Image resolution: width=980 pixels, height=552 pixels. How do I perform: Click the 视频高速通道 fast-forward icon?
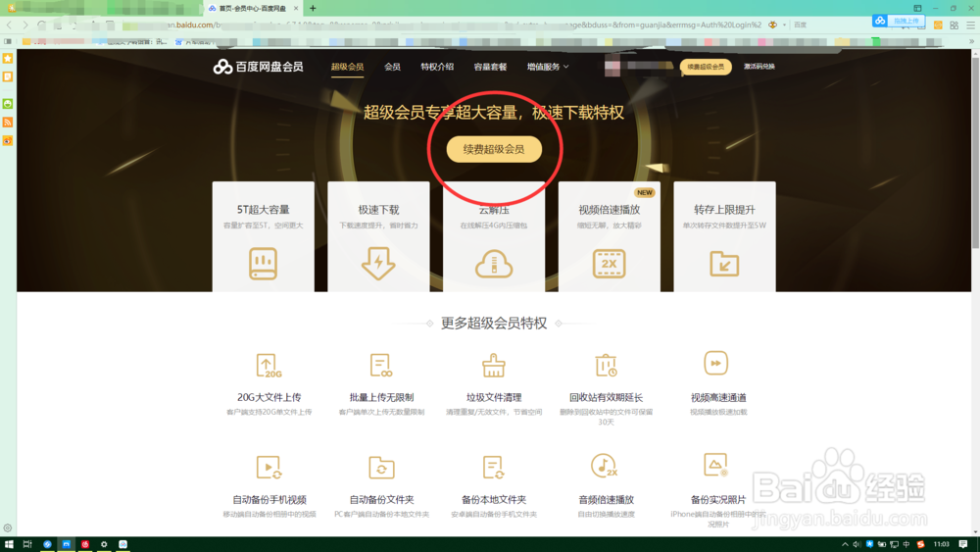point(715,363)
